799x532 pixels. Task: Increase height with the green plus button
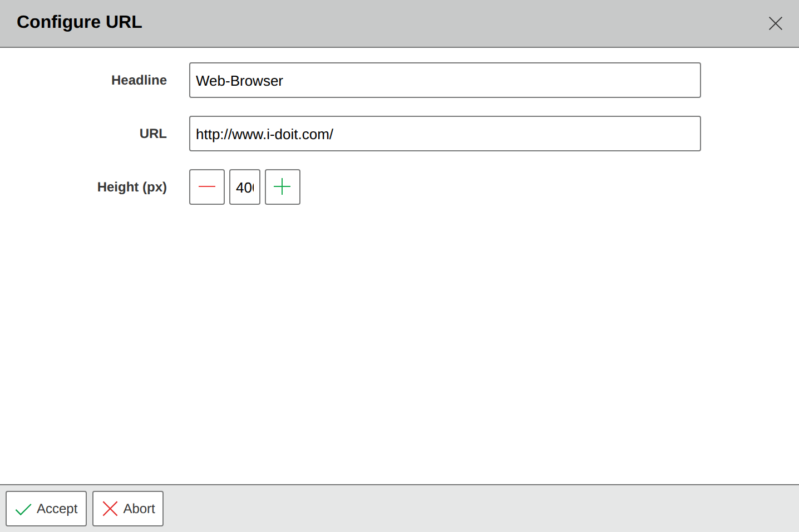(283, 187)
